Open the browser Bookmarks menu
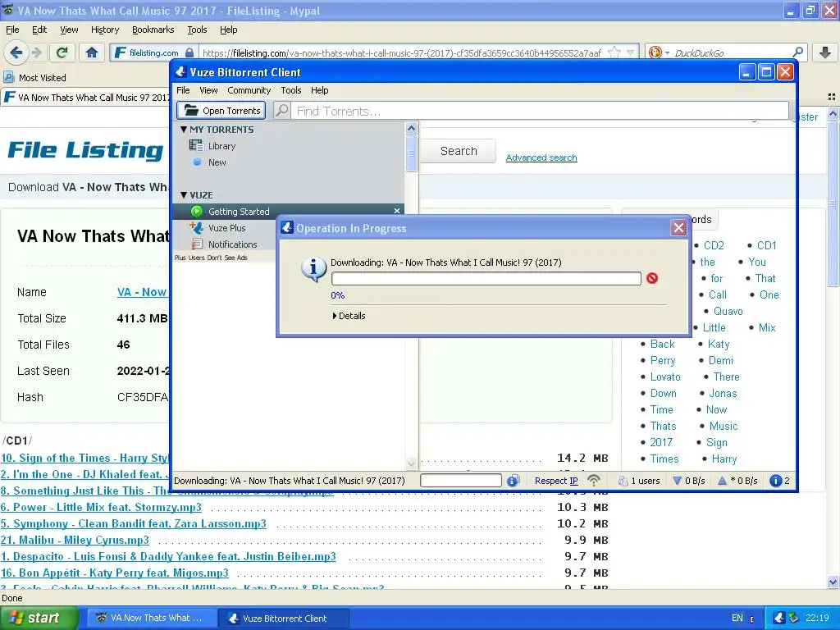This screenshot has height=630, width=840. [153, 30]
